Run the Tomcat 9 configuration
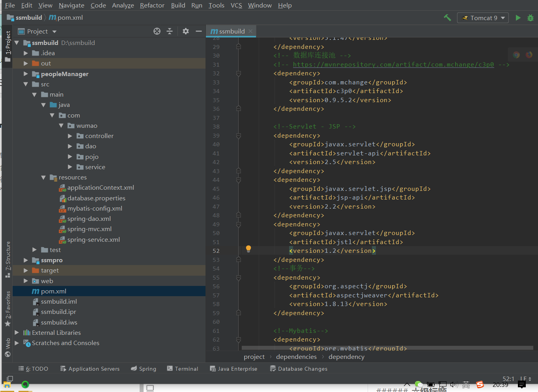Viewport: 538px width, 392px height. click(x=518, y=18)
